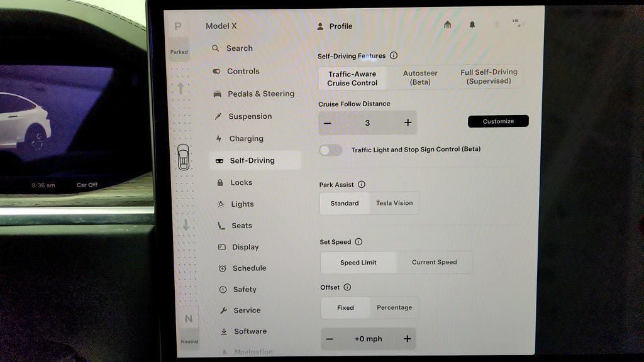The height and width of the screenshot is (362, 644).
Task: Increase speed offset with plus button
Action: point(407,339)
